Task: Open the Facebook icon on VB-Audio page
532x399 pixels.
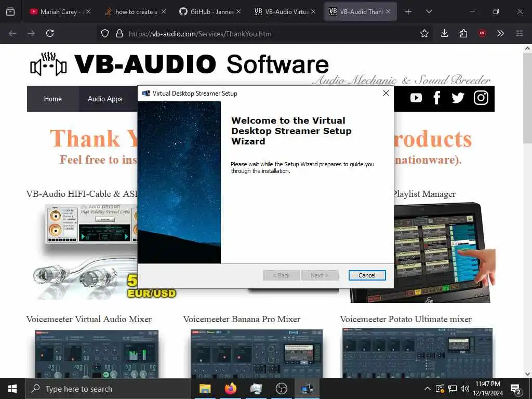Action: point(437,98)
